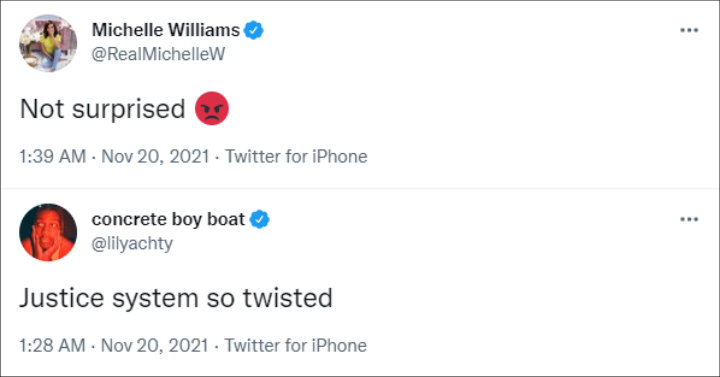
Task: Click the angry face emoji
Action: tap(212, 109)
